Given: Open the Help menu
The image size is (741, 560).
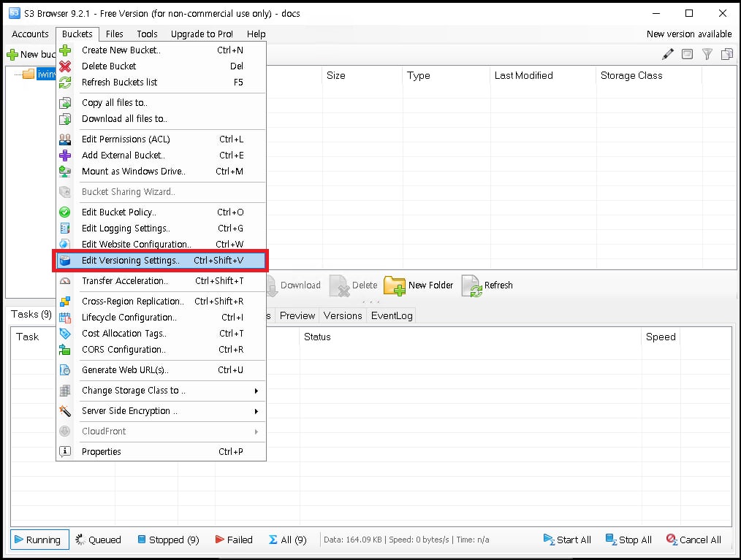Looking at the screenshot, I should click(256, 34).
